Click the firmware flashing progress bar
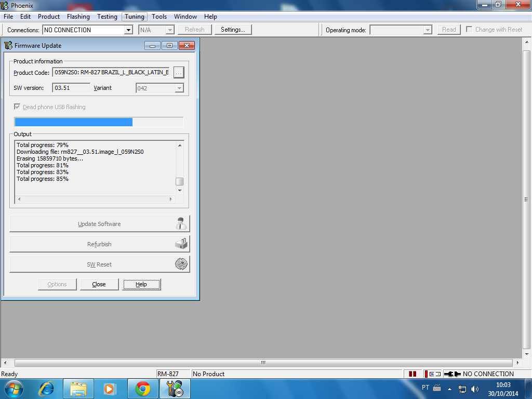Viewport: 532px width, 399px height. pyautogui.click(x=99, y=122)
